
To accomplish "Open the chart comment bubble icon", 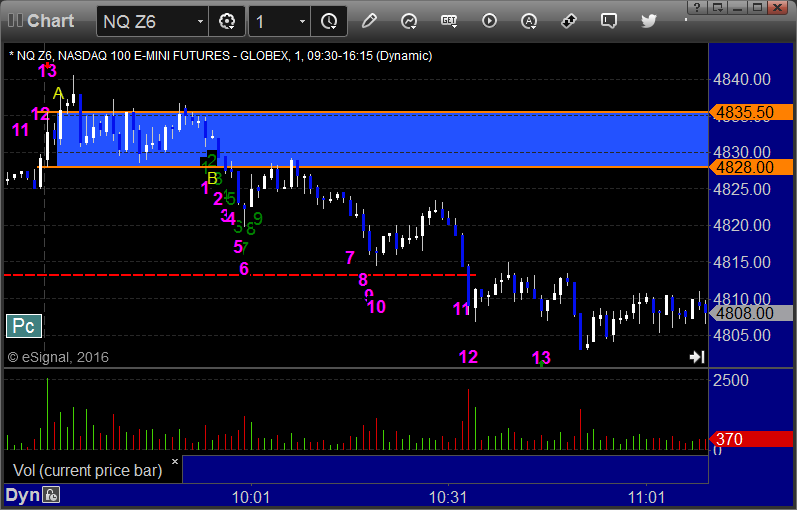I will (x=608, y=21).
